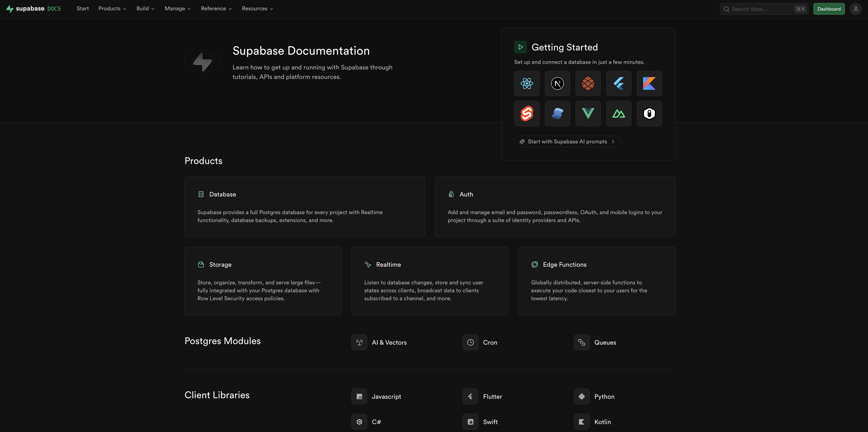Open the React quickstart icon
The height and width of the screenshot is (432, 868).
527,83
